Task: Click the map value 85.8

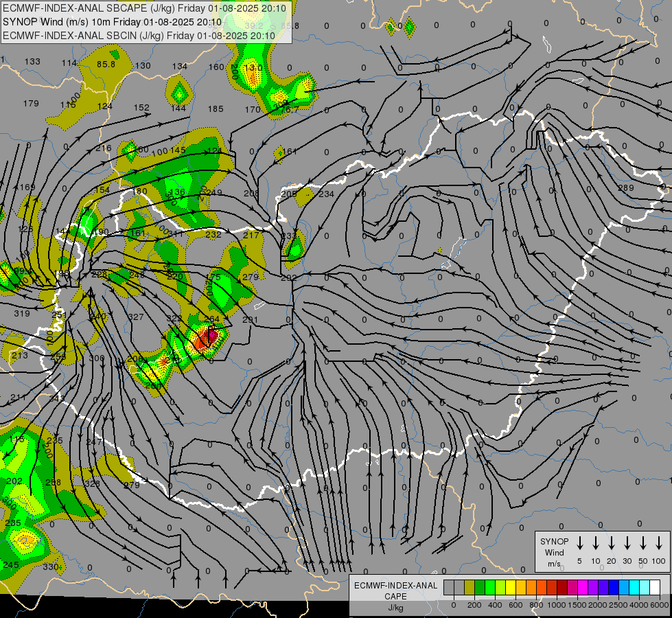Action: click(106, 65)
